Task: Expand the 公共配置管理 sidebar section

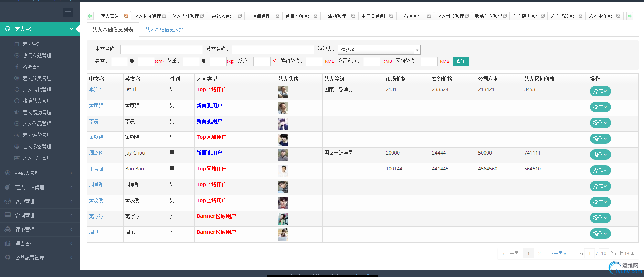Action: coord(40,258)
